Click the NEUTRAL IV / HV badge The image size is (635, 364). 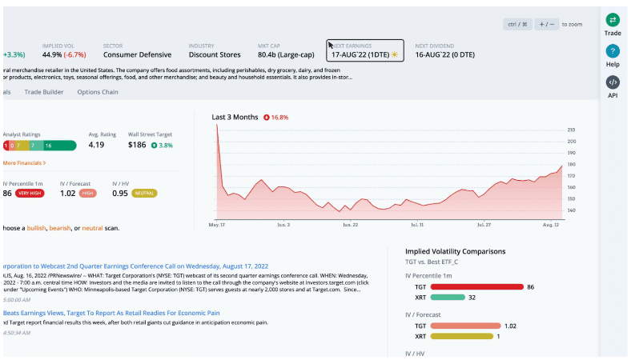coord(145,193)
